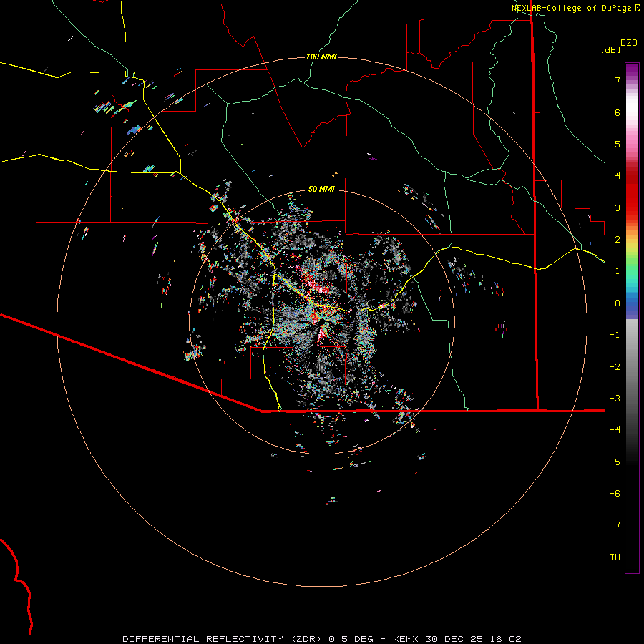Click the 0 value on the color scale
Screen dimensions: 644x644
click(618, 303)
